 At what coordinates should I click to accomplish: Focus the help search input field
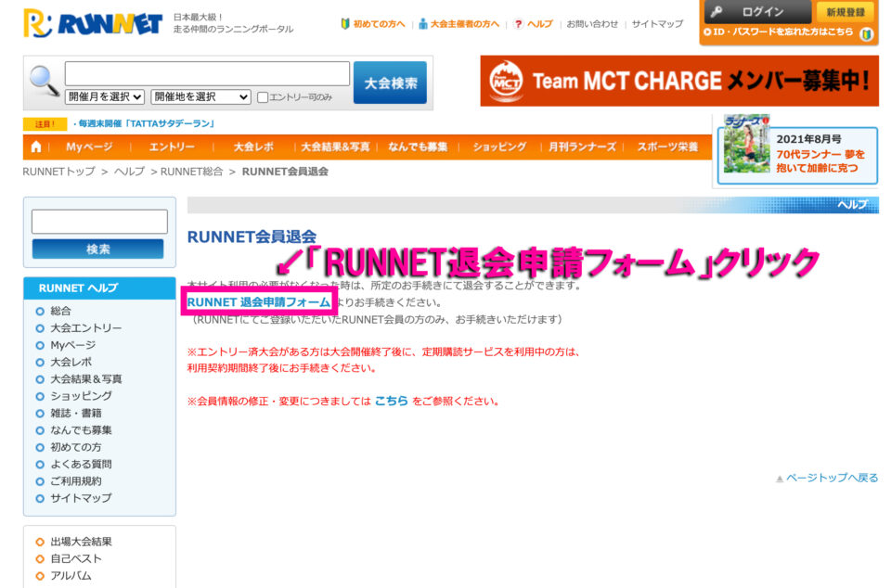click(x=99, y=222)
